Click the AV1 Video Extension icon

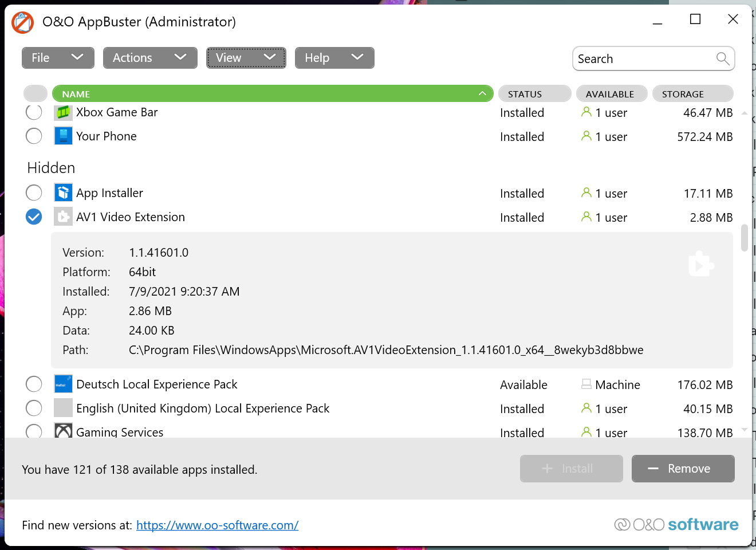click(63, 217)
